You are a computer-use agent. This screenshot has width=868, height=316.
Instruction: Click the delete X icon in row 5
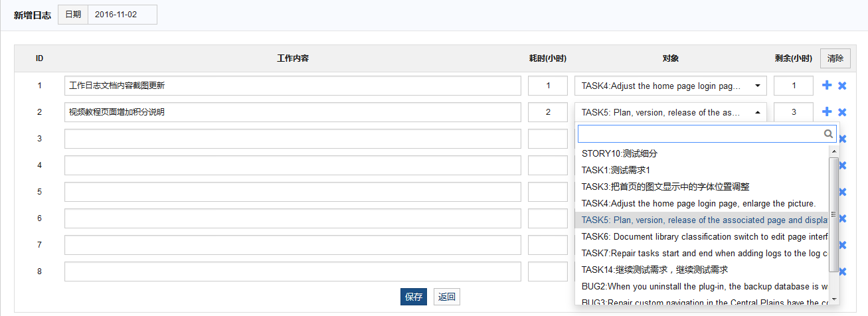click(842, 192)
